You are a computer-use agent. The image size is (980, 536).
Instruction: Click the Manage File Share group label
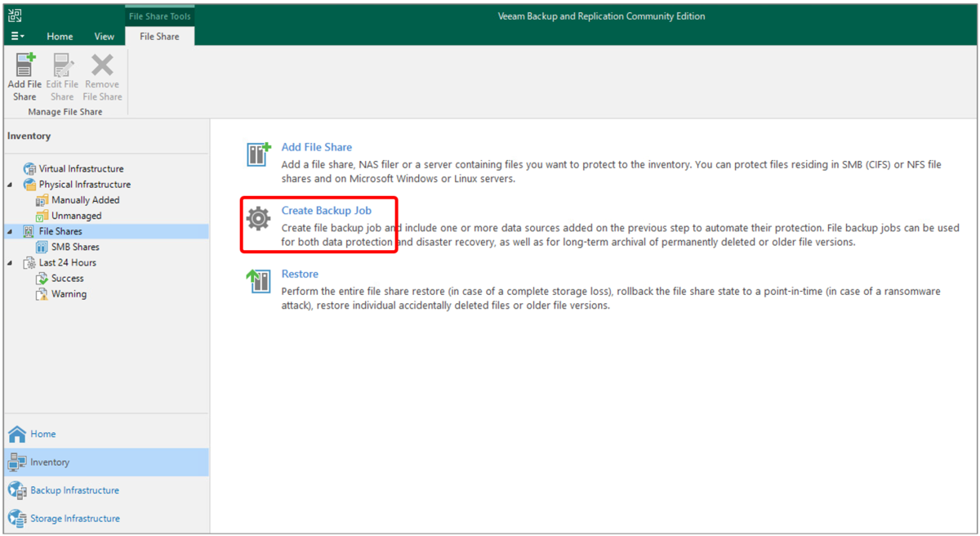[x=65, y=111]
